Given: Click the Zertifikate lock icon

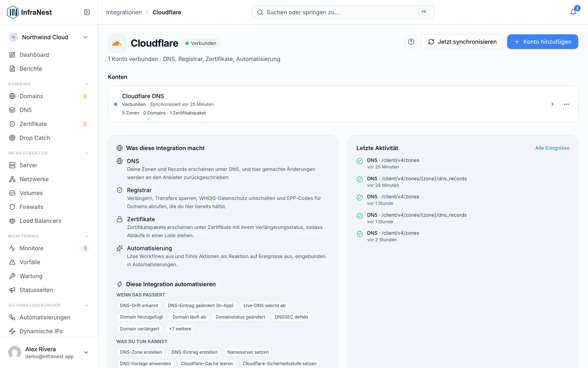Looking at the screenshot, I should pyautogui.click(x=119, y=219).
